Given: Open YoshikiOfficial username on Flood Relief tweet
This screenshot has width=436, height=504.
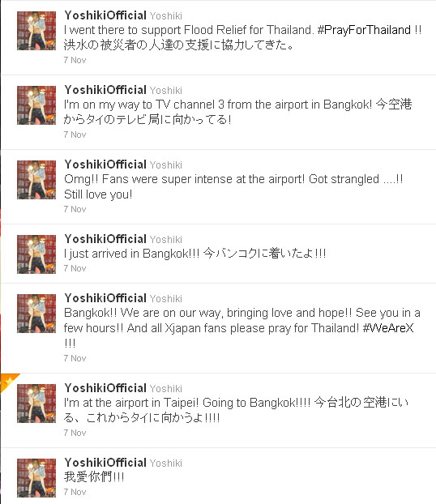Looking at the screenshot, I should click(105, 15).
